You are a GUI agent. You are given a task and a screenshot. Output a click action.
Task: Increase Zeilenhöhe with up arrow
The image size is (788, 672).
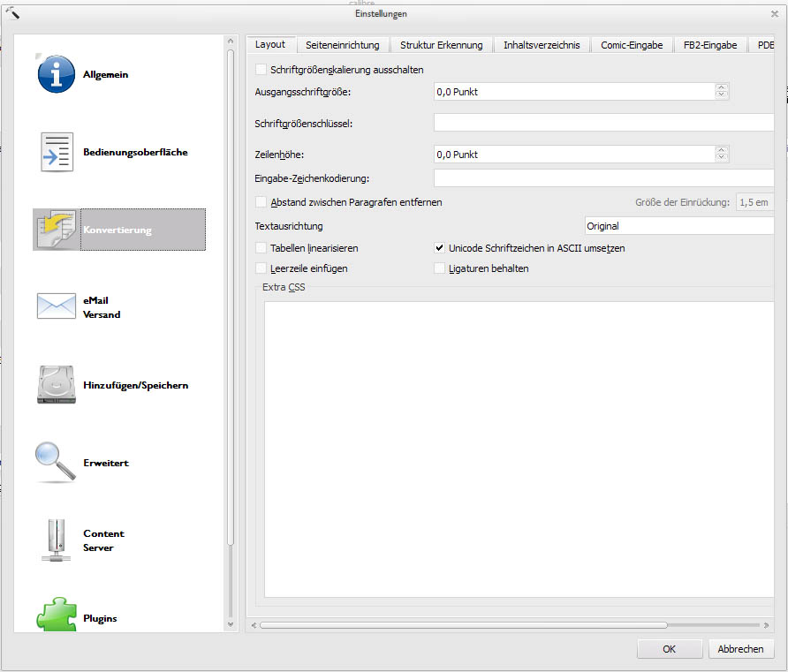tap(721, 151)
